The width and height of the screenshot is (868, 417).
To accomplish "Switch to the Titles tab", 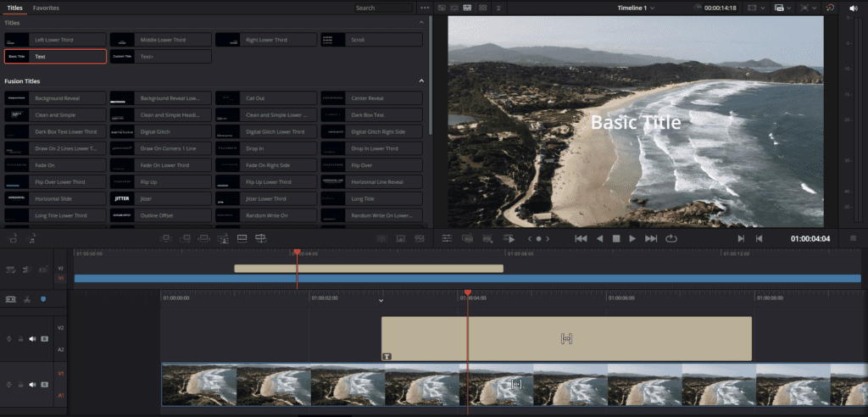I will tap(15, 8).
